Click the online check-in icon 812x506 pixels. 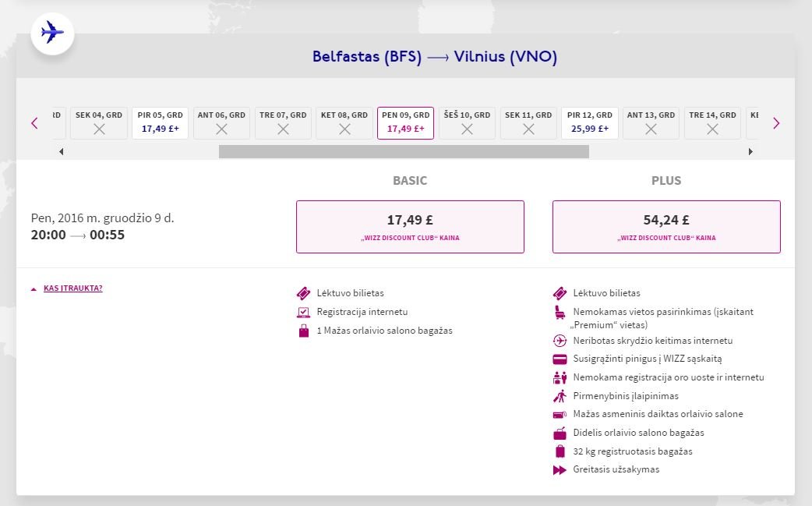coord(303,313)
